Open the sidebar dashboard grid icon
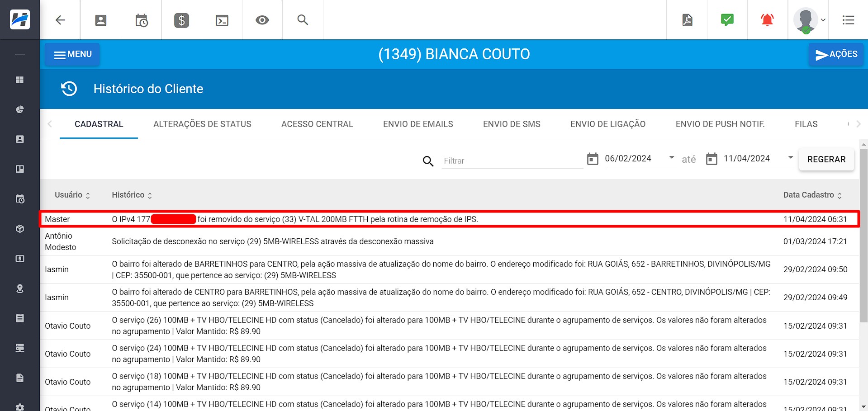 pyautogui.click(x=20, y=80)
